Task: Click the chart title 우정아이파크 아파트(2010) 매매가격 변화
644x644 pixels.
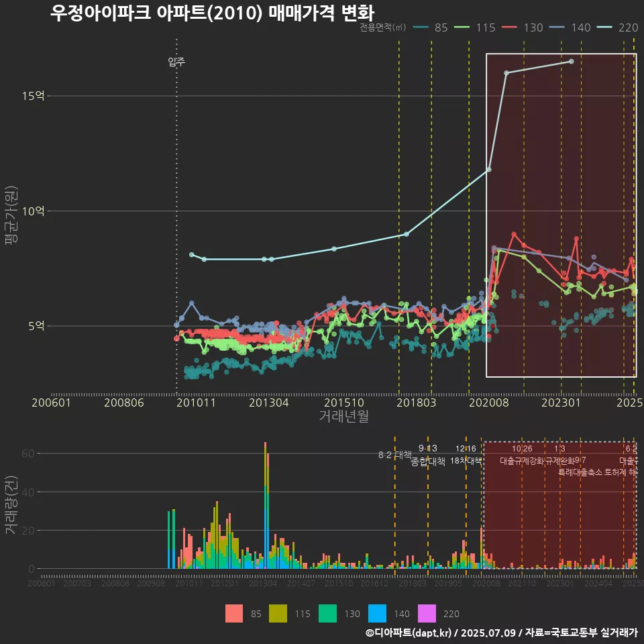Action: 212,13
